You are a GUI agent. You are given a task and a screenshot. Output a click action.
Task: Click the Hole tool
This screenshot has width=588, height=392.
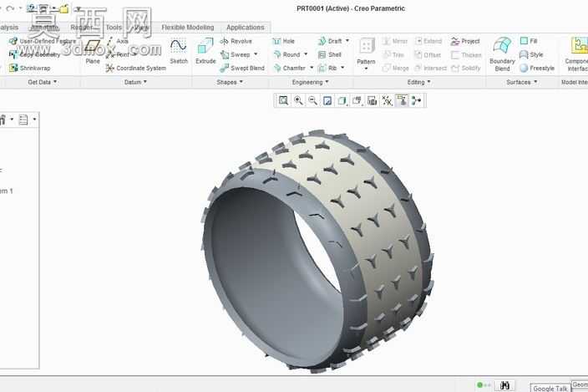click(x=283, y=41)
